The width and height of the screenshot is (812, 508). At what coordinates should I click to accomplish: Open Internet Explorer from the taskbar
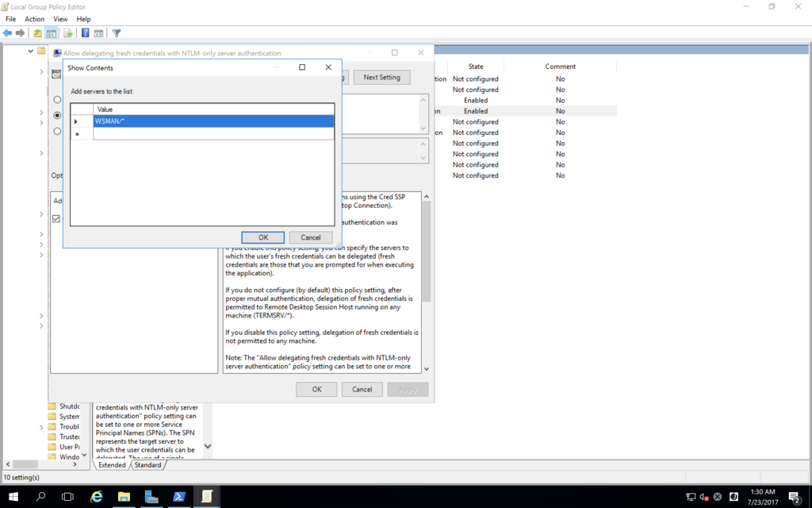pyautogui.click(x=97, y=497)
